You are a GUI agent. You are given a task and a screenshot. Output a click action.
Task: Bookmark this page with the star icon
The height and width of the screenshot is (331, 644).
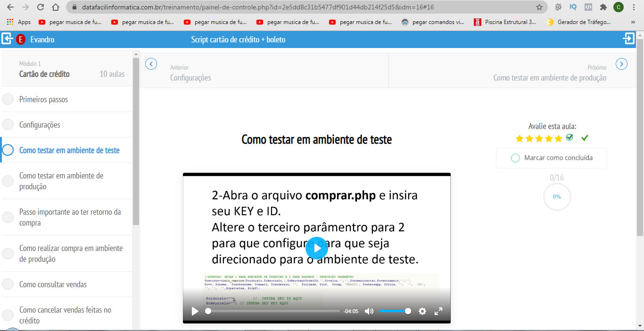539,8
